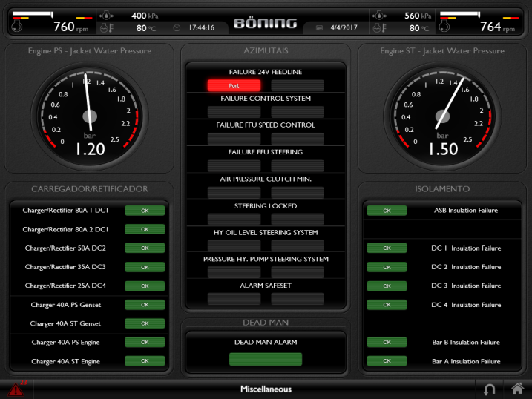Viewport: 532px width, 399px height.
Task: Click the Engine PS jacket water pressure gauge
Action: pos(90,116)
